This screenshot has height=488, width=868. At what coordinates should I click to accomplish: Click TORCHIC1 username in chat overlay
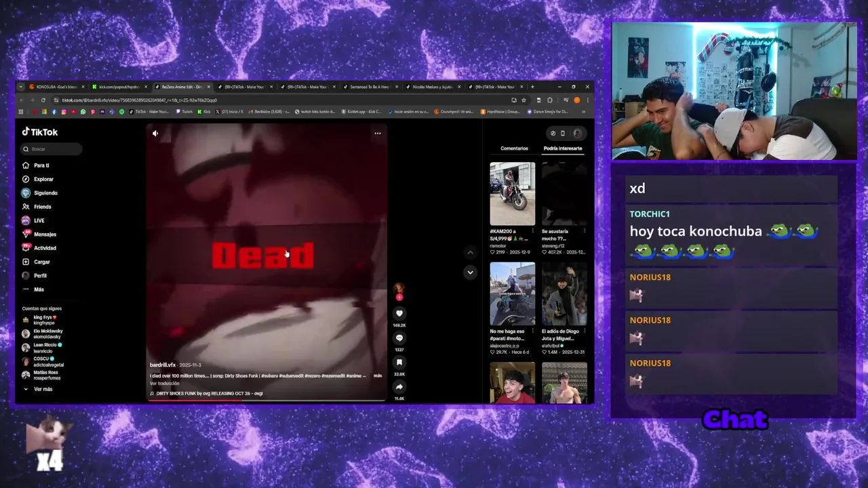pos(650,214)
